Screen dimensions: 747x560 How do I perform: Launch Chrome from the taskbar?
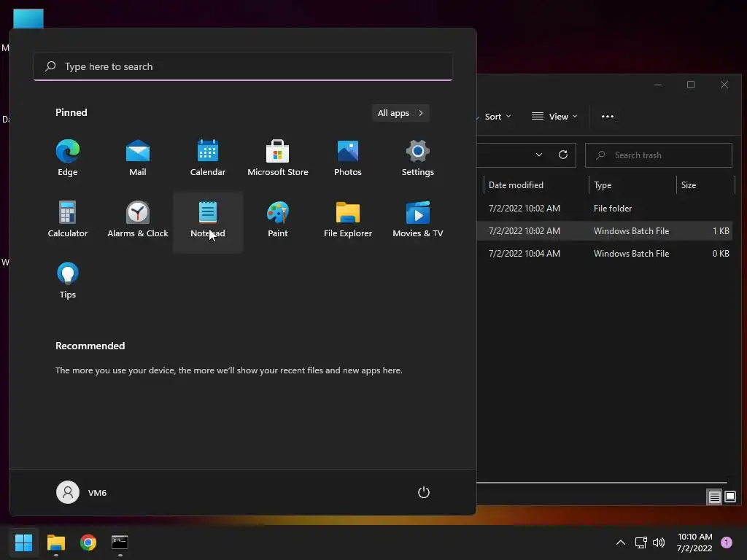click(88, 542)
